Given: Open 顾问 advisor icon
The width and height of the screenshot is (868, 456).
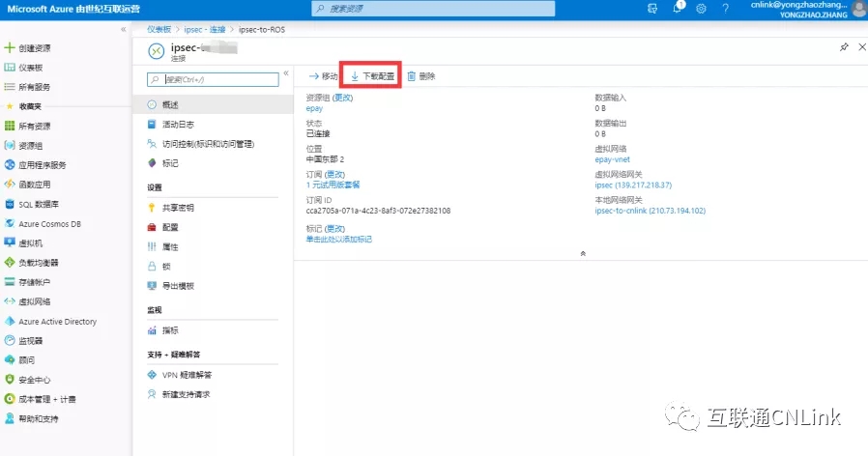Looking at the screenshot, I should click(x=10, y=360).
